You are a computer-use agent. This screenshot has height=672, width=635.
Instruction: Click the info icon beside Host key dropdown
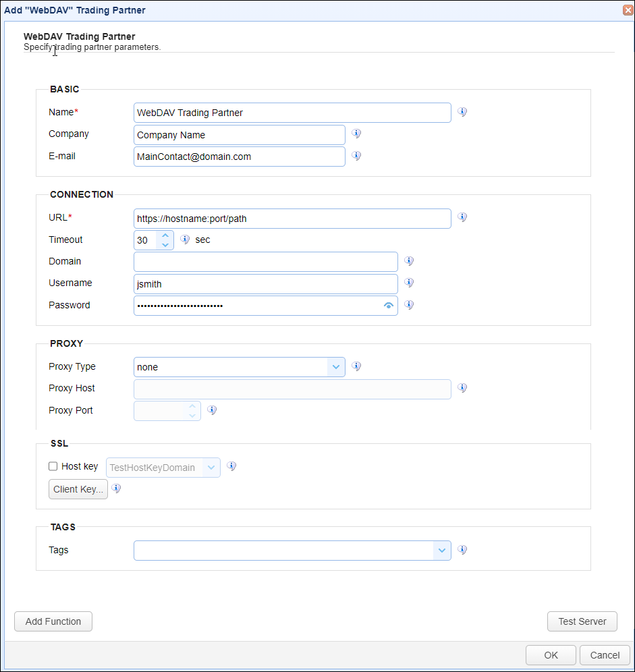coord(231,466)
